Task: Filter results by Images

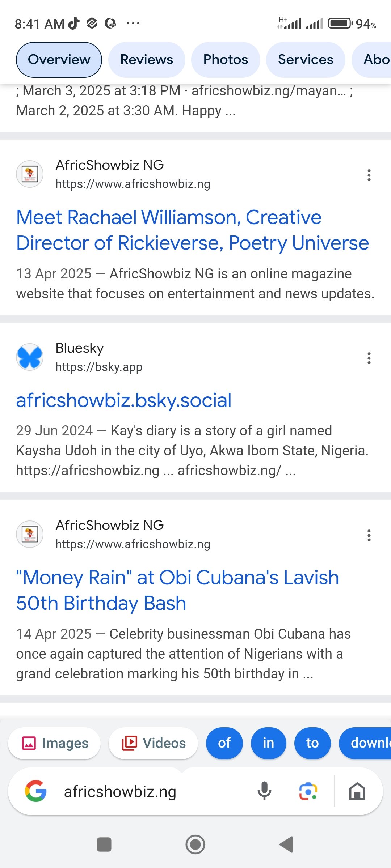Action: [x=55, y=743]
